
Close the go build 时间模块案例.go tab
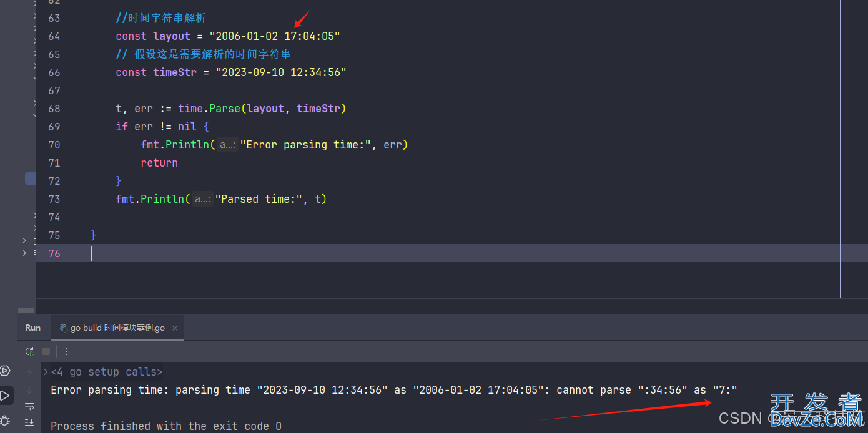[175, 328]
